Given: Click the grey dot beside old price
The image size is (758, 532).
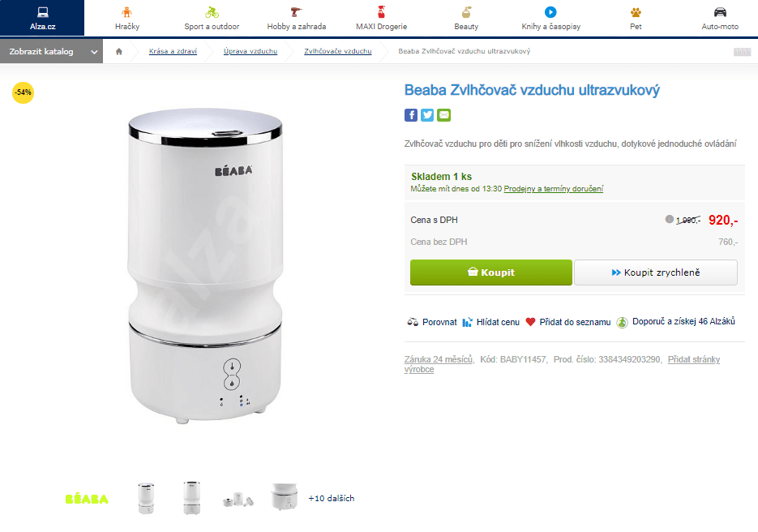Looking at the screenshot, I should point(669,219).
